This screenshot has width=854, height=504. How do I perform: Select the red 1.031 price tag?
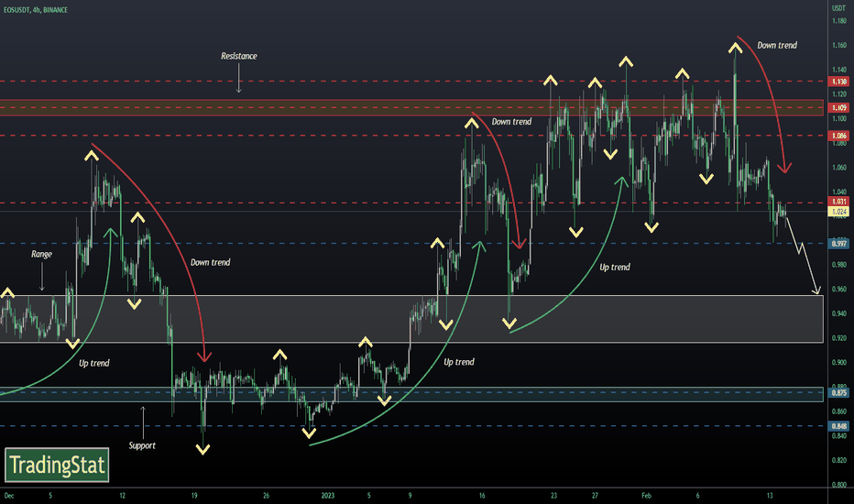(839, 202)
